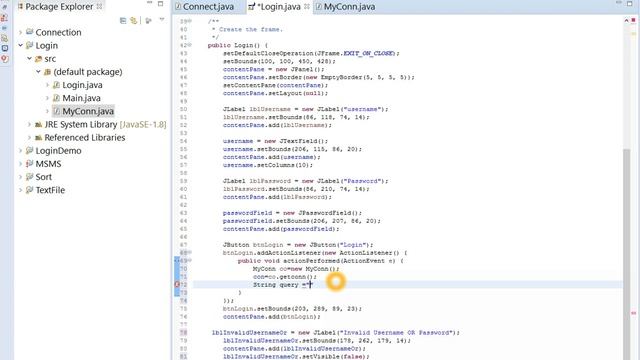
Task: Click the JRE System Library icon
Action: [38, 124]
